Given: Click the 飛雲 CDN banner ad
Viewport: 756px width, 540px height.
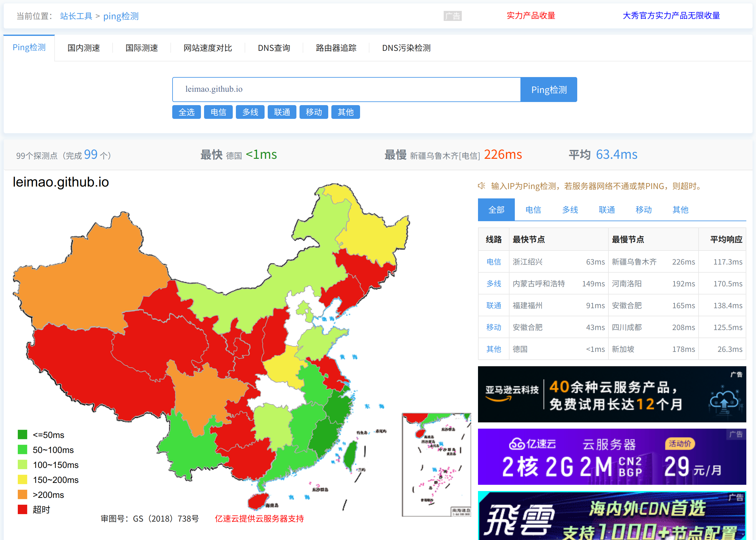Looking at the screenshot, I should pos(611,515).
